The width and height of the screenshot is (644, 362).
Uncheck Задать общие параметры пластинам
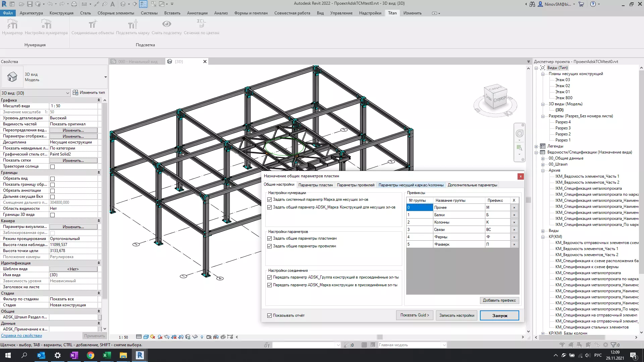270,238
